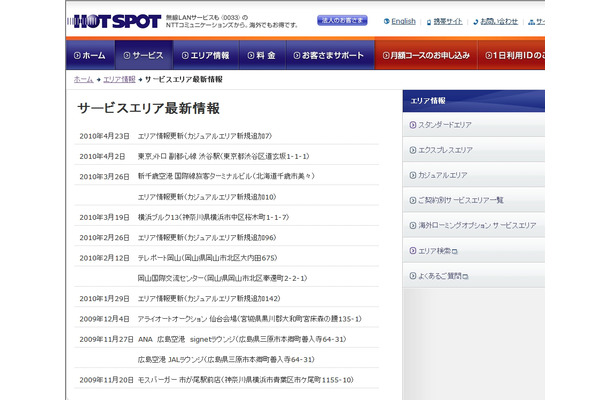610x400 pixels.
Task: Open エリア検索 in the sidebar
Action: point(473,251)
